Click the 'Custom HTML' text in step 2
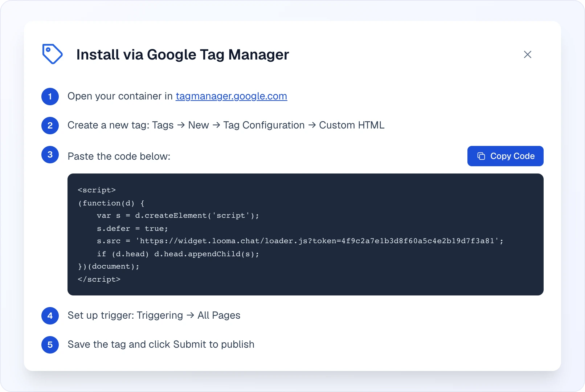The height and width of the screenshot is (392, 585). pyautogui.click(x=352, y=125)
